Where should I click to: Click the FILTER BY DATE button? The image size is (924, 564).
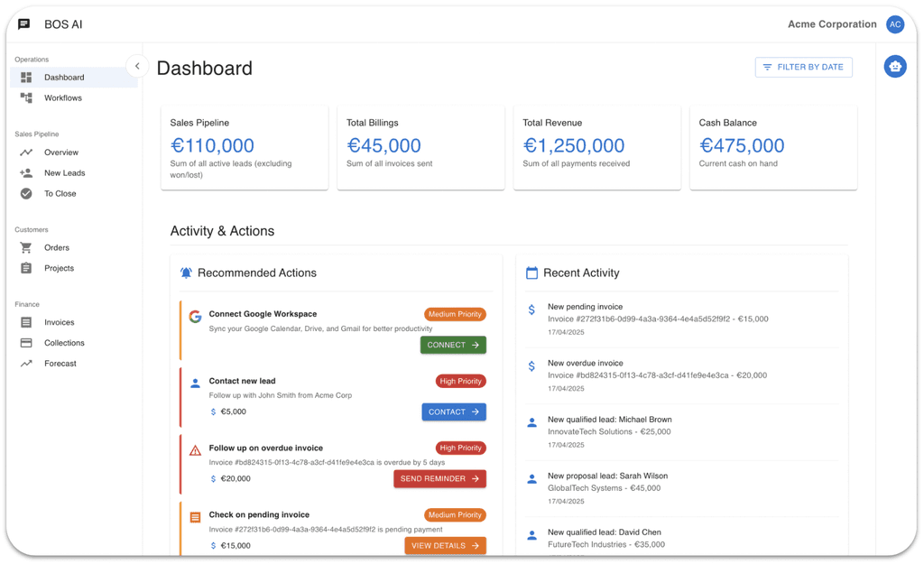pyautogui.click(x=804, y=67)
